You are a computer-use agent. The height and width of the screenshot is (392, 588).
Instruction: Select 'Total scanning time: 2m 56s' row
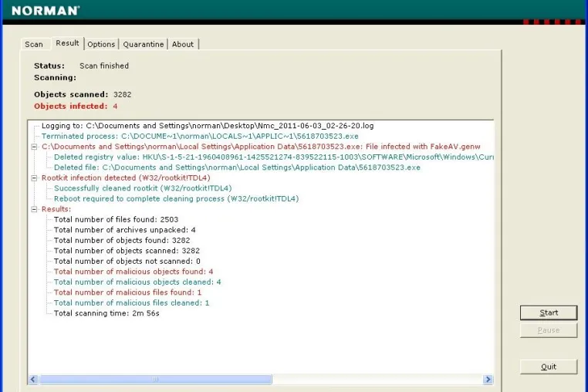coord(106,313)
